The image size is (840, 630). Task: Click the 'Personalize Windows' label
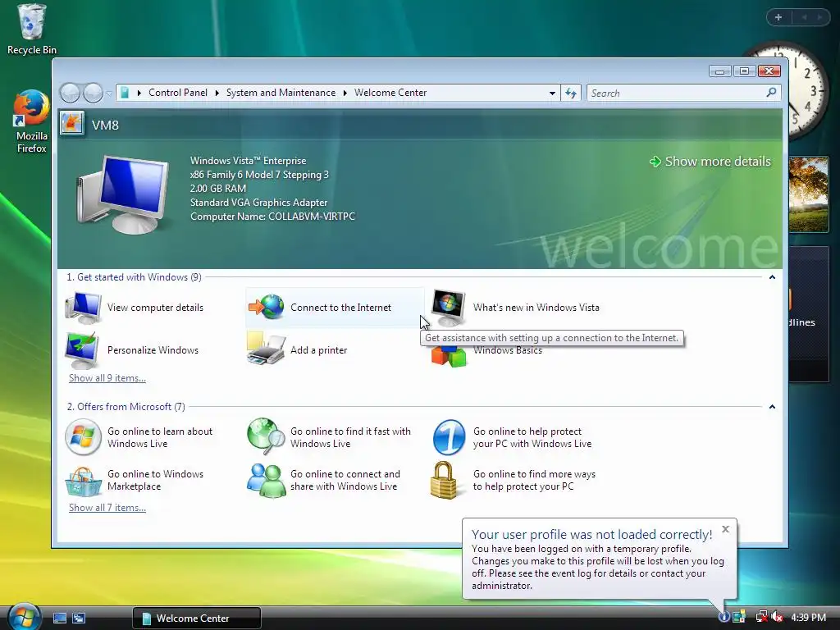coord(153,349)
